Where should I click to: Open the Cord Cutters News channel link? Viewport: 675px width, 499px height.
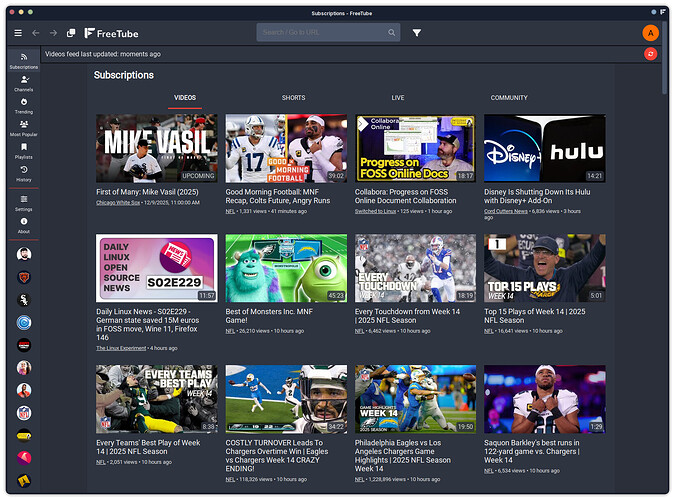click(x=507, y=211)
